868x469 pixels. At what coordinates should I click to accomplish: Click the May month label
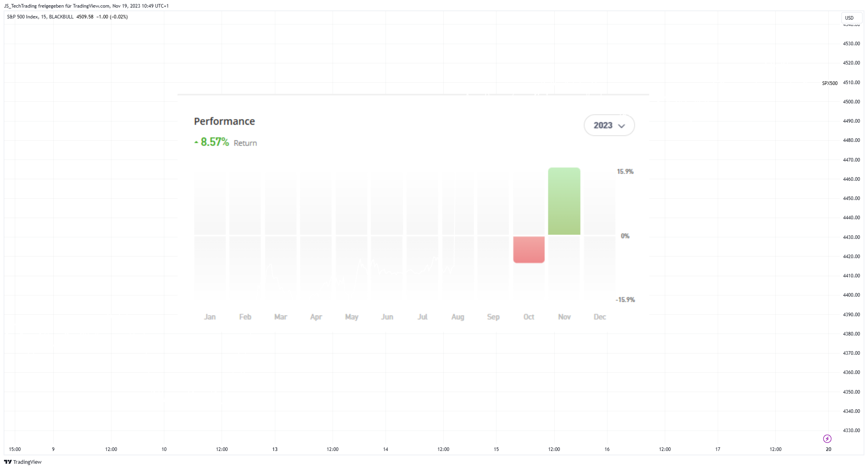point(351,317)
